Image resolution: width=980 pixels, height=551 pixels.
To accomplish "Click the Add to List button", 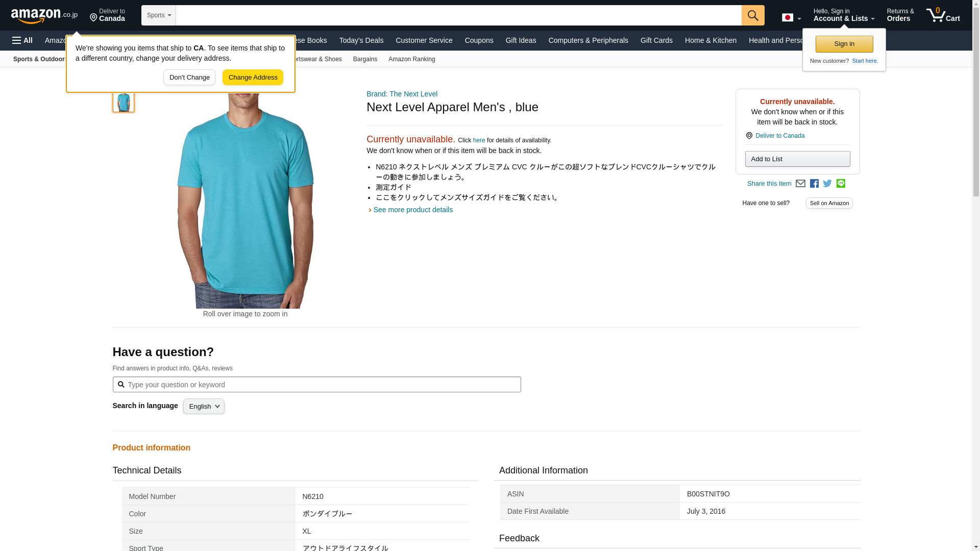I will (797, 159).
